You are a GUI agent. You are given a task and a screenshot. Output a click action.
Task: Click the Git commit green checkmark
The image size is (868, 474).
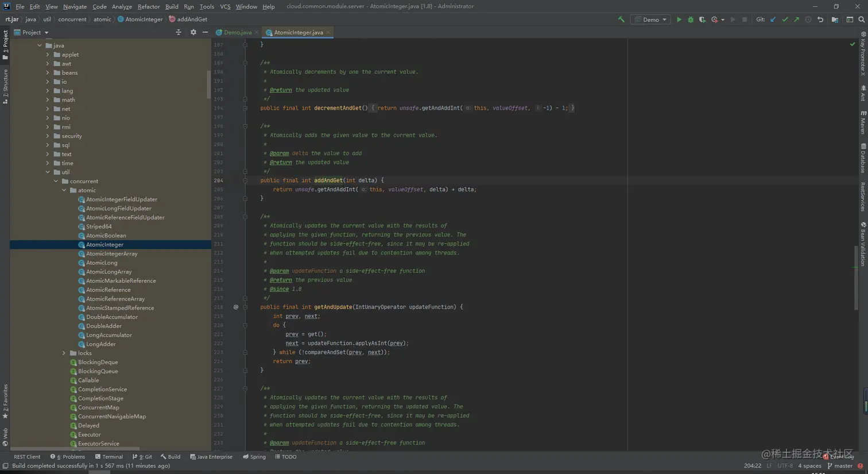[785, 20]
